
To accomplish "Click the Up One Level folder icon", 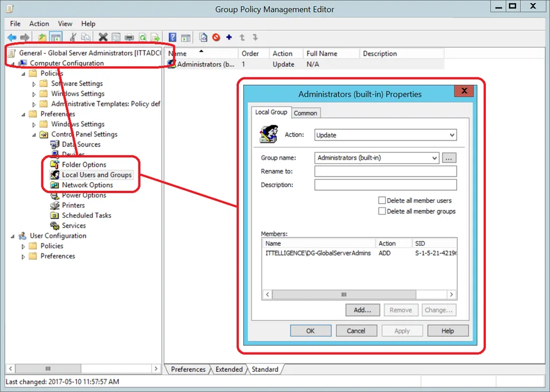I will tap(42, 37).
